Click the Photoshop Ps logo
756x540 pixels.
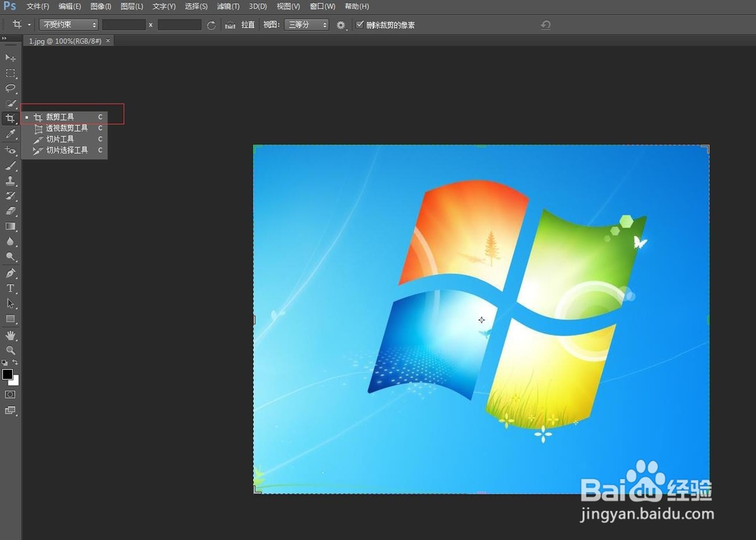pos(10,6)
